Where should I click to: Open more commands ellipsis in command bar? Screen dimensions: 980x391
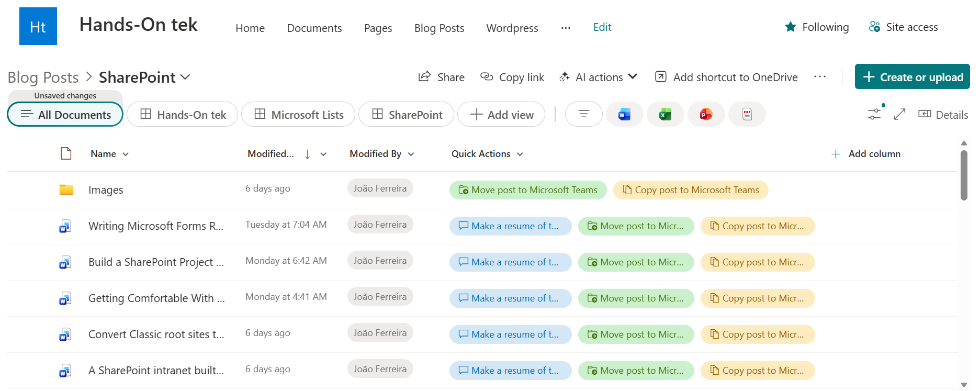(x=820, y=77)
